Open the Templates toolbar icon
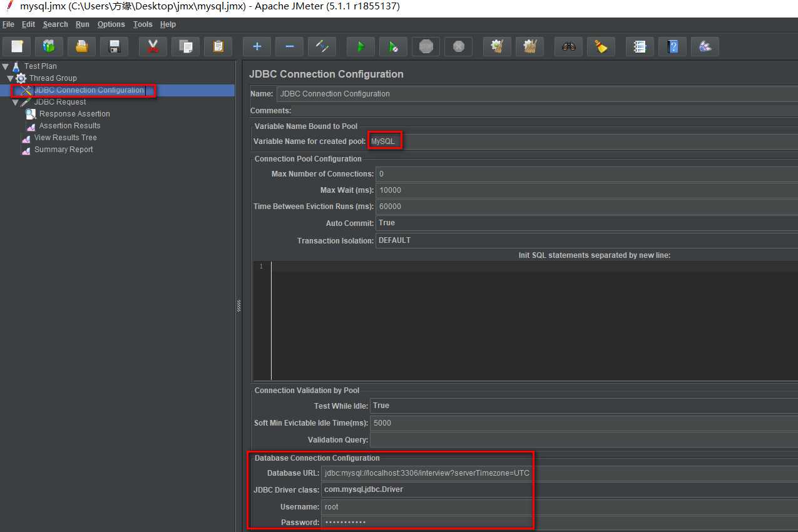Screen dimensions: 798x532 (x=49, y=46)
